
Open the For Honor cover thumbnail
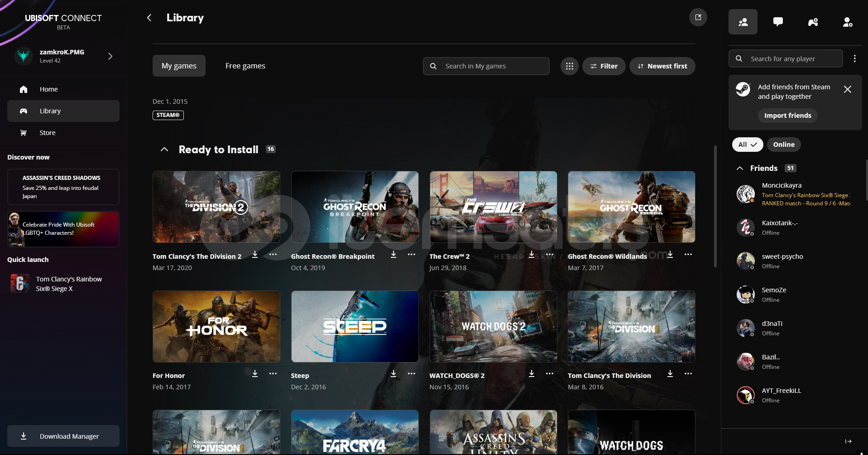point(216,326)
